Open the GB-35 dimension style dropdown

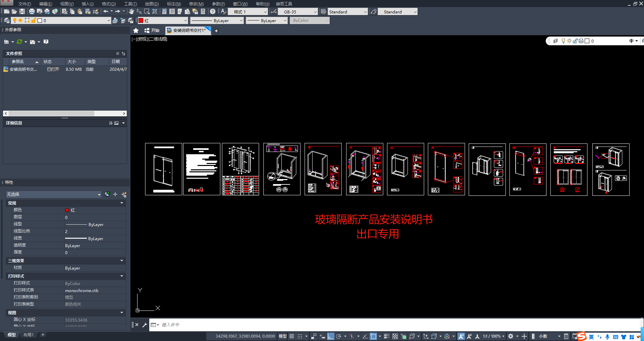click(299, 12)
